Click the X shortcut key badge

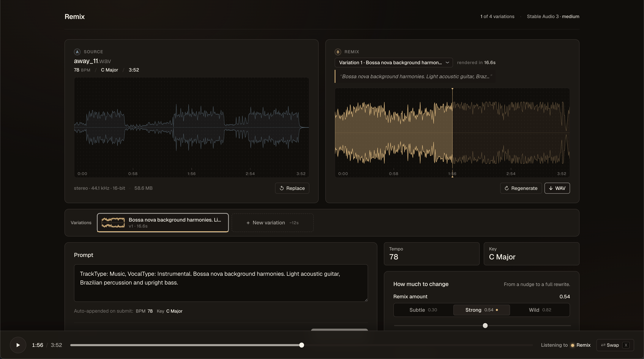(x=626, y=345)
